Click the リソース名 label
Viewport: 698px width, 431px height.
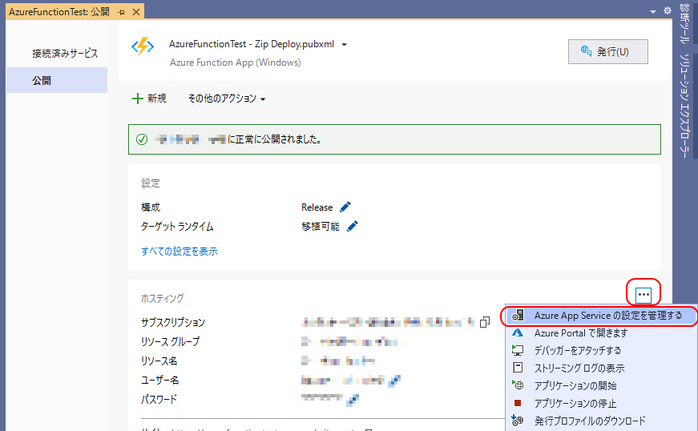pos(159,361)
